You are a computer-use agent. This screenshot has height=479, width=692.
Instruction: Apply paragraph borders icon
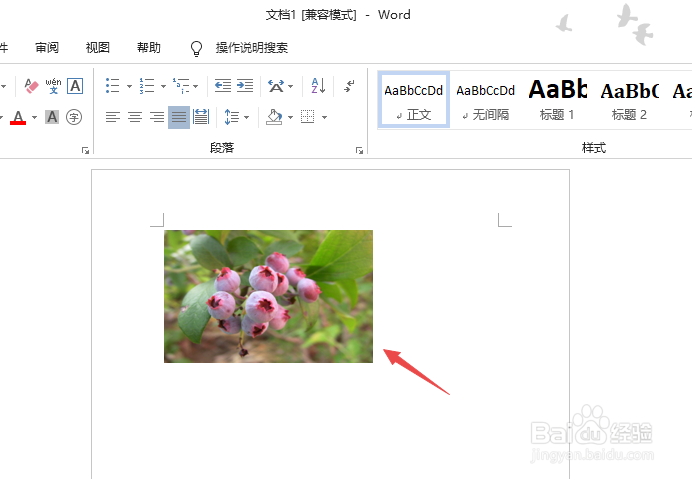(308, 117)
